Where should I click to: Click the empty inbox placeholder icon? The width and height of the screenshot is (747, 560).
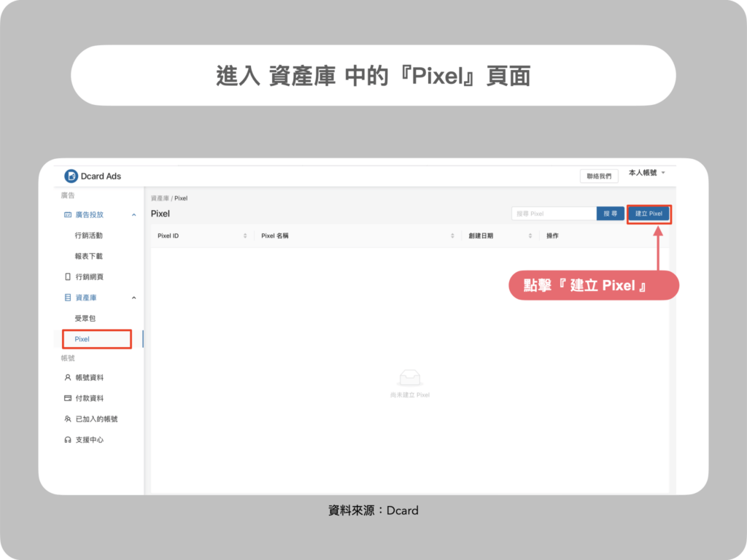410,378
